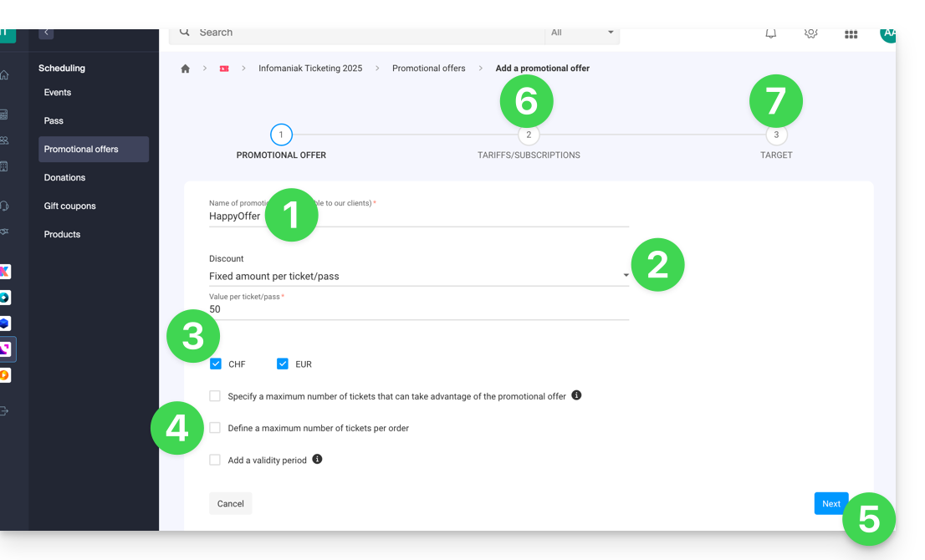Viewport: 925px width, 560px height.
Task: Uncheck the EUR currency checkbox
Action: pyautogui.click(x=283, y=364)
